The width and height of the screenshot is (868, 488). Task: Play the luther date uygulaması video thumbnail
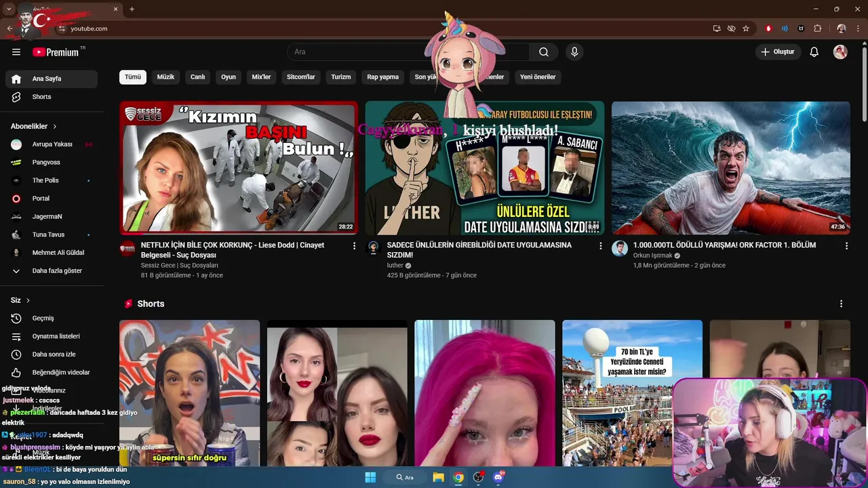485,168
